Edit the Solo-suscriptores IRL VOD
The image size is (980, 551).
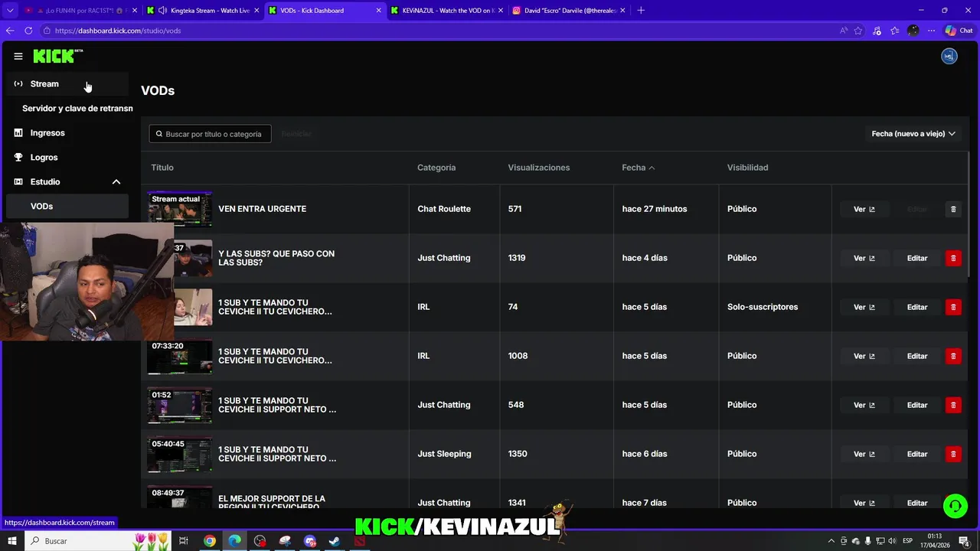[917, 307]
